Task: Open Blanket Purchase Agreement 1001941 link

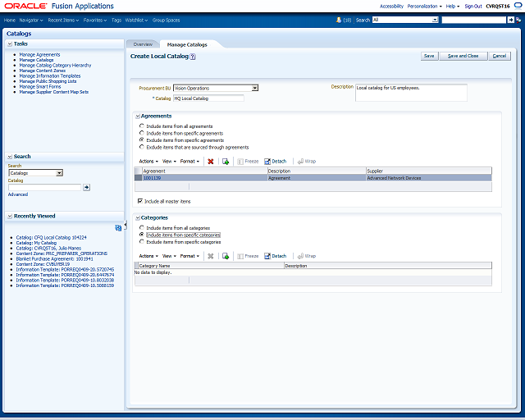Action: coord(55,259)
